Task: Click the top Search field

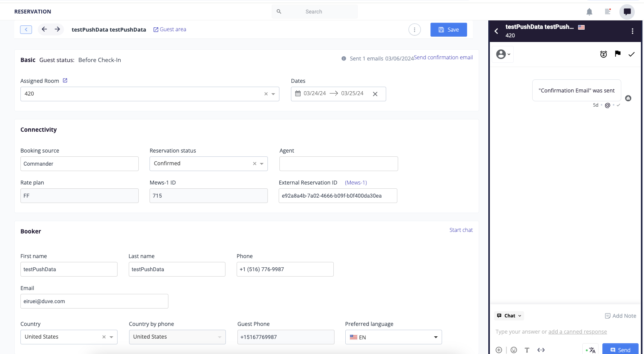Action: [314, 12]
